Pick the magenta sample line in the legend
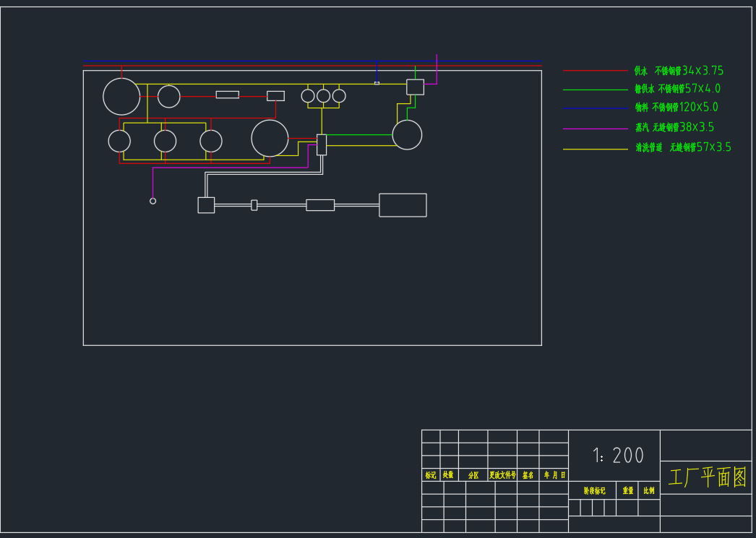 coord(596,129)
